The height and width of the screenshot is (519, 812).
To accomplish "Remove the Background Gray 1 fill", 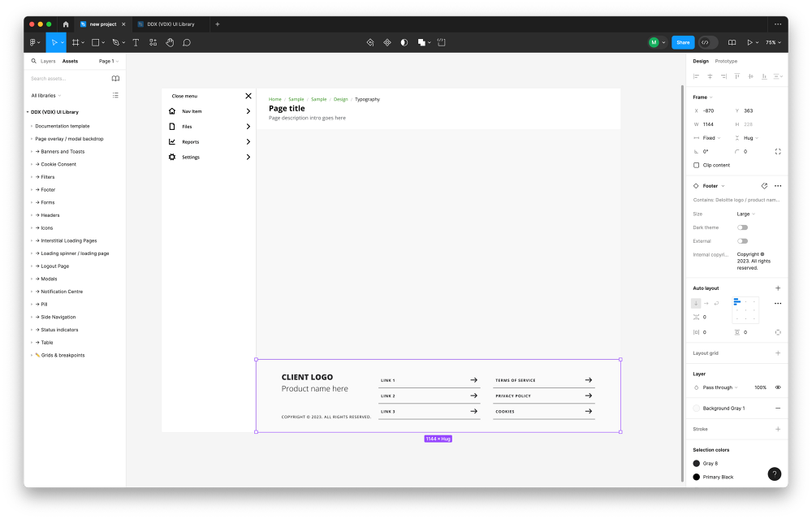I will 778,409.
